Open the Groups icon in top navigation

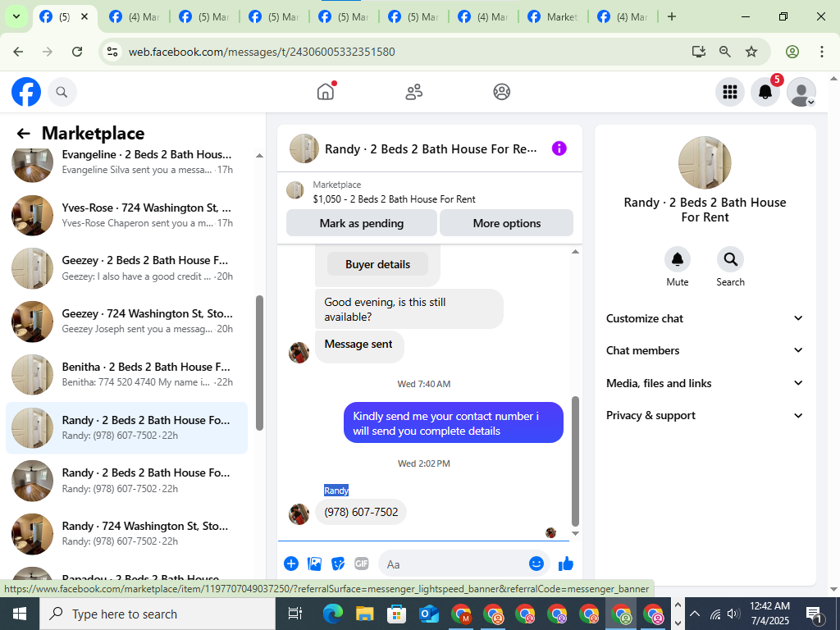501,92
